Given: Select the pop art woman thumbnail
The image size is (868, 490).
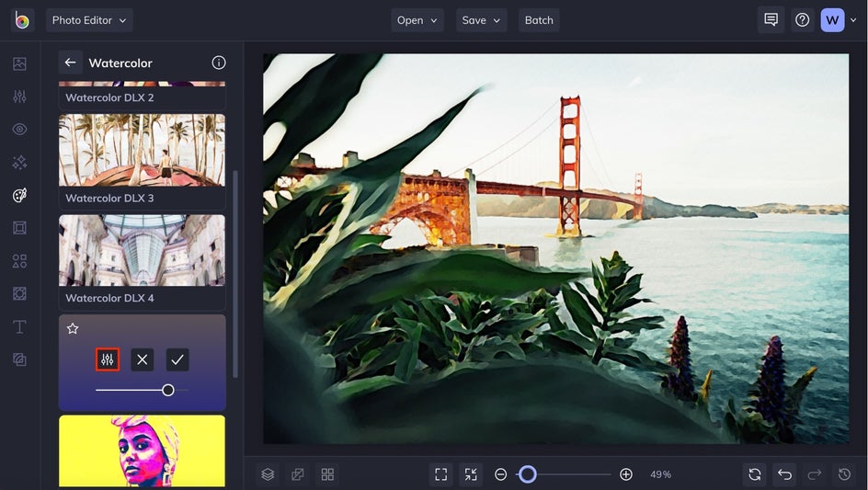Looking at the screenshot, I should tap(143, 451).
